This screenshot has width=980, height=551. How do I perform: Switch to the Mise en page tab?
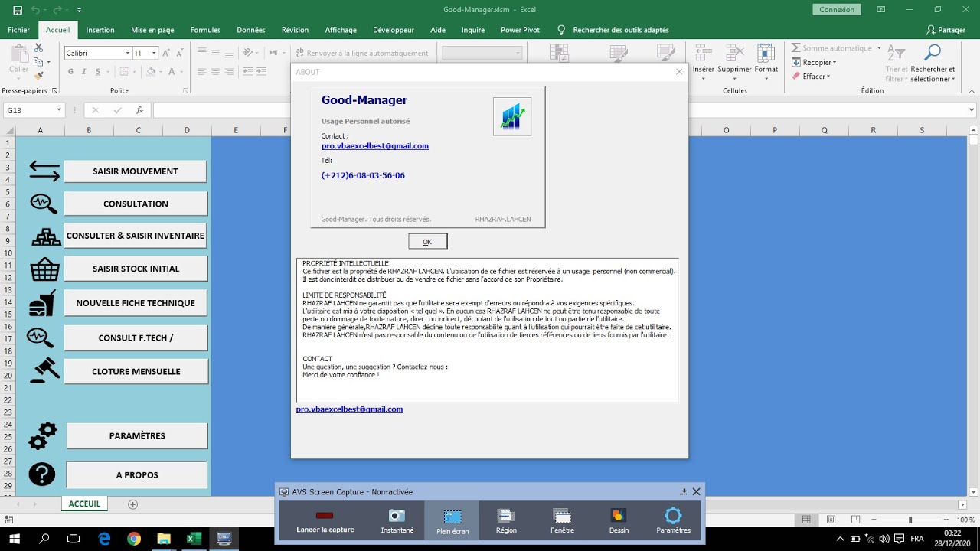click(x=152, y=30)
